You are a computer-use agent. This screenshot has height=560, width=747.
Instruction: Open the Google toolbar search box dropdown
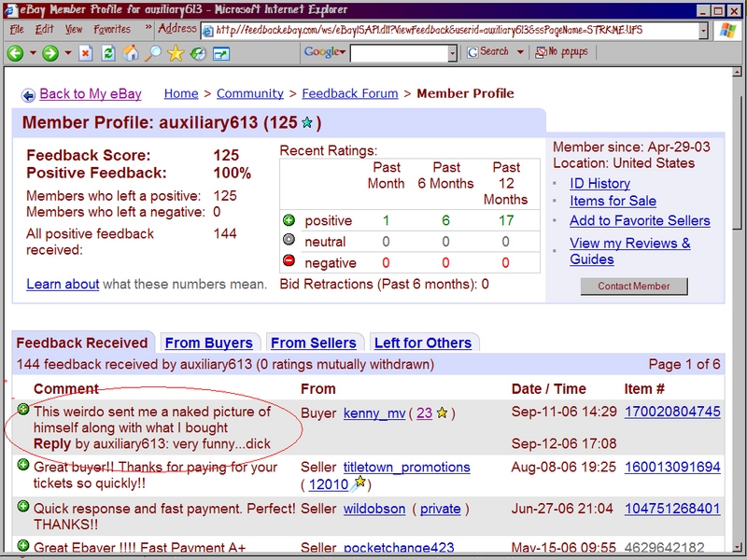(453, 53)
